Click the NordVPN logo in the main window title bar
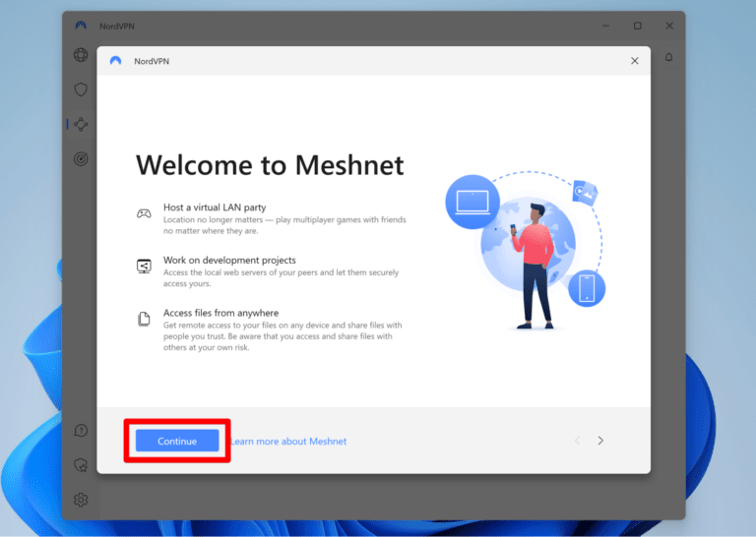 click(81, 26)
